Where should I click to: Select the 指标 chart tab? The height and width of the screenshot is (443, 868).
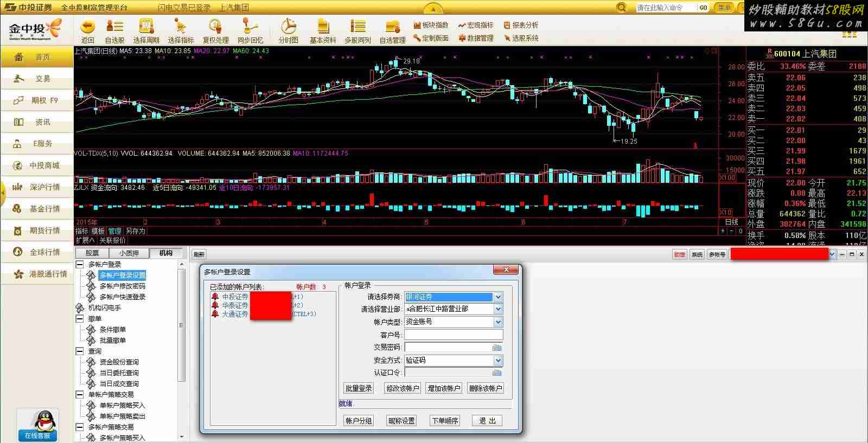(82, 231)
